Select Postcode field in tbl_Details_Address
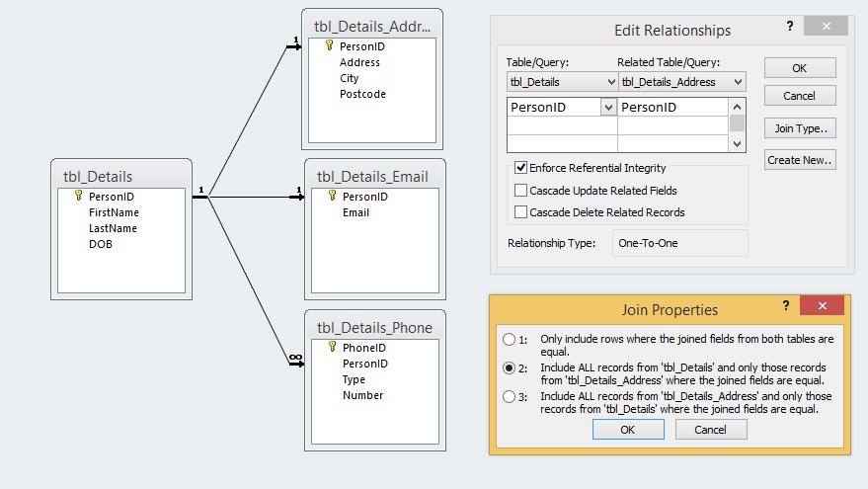The width and height of the screenshot is (868, 489). 362,94
